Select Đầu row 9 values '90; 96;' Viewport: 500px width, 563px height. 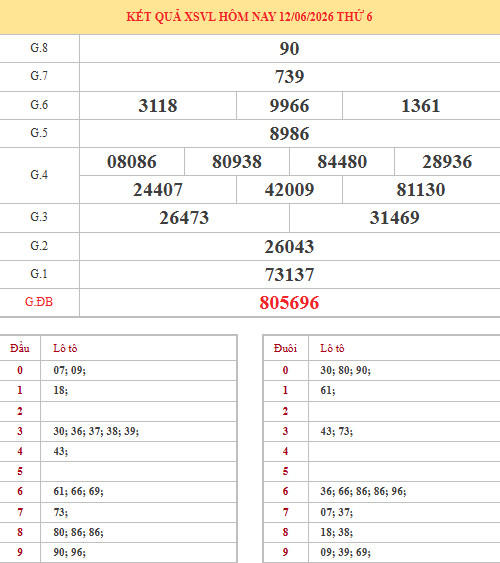70,552
